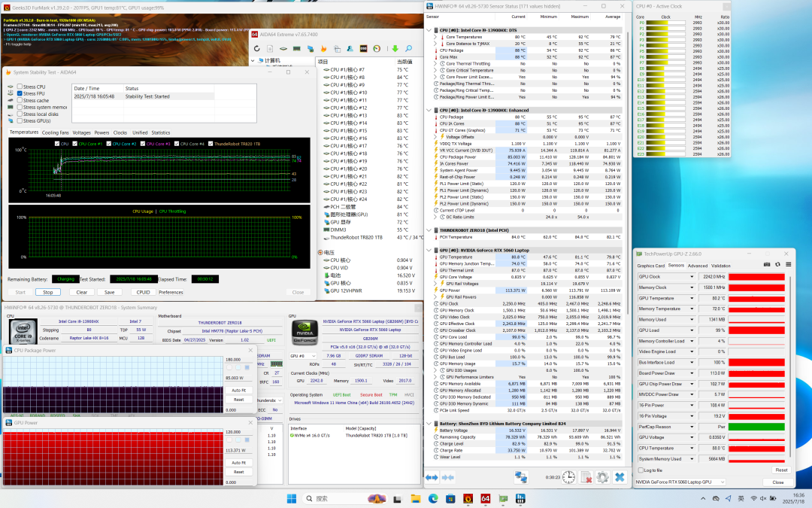
Task: Click HWiNFO icon in taskbar
Action: coord(520,498)
